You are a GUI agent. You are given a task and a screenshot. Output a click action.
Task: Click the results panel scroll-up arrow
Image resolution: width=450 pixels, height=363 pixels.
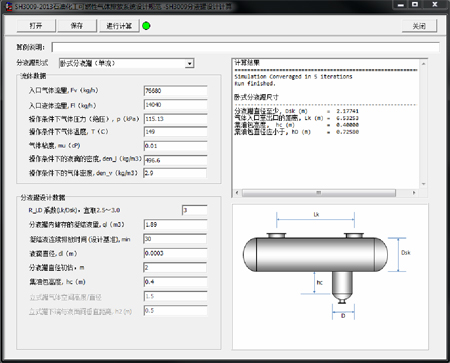(x=424, y=63)
